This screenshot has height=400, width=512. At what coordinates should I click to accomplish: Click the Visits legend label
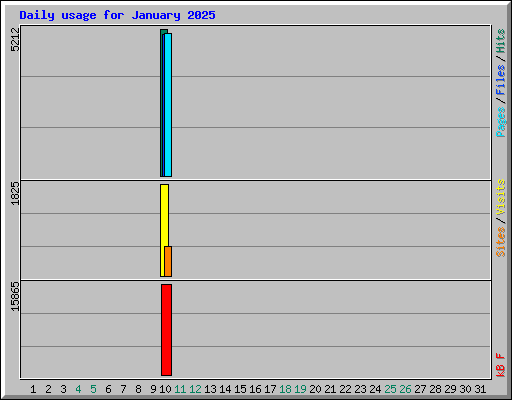coord(501,197)
